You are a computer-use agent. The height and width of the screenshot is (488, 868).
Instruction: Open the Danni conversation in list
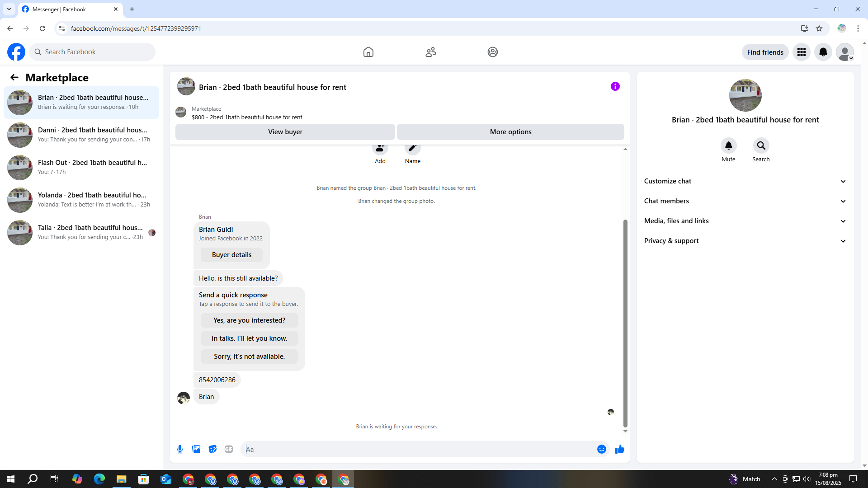[x=81, y=135]
